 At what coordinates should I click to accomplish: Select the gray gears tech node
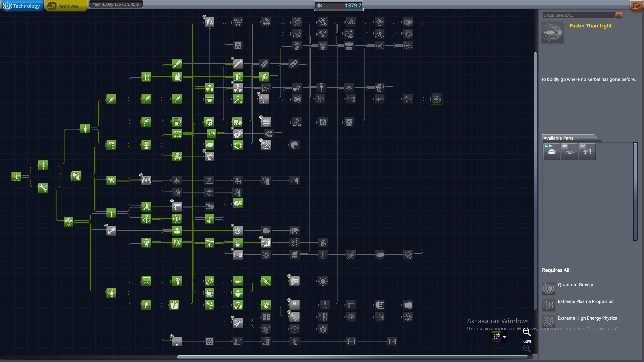pos(237,134)
